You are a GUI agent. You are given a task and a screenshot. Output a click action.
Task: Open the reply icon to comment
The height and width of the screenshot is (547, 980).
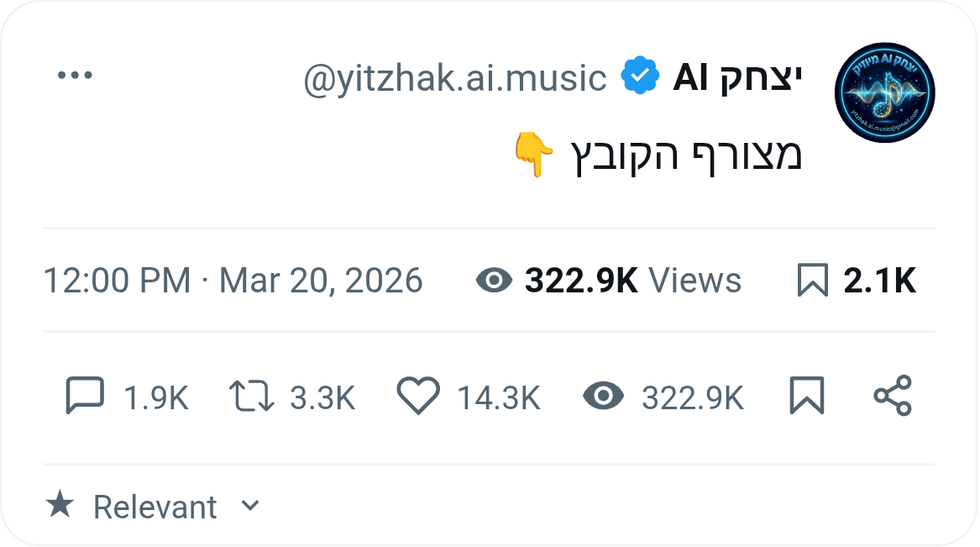[85, 396]
